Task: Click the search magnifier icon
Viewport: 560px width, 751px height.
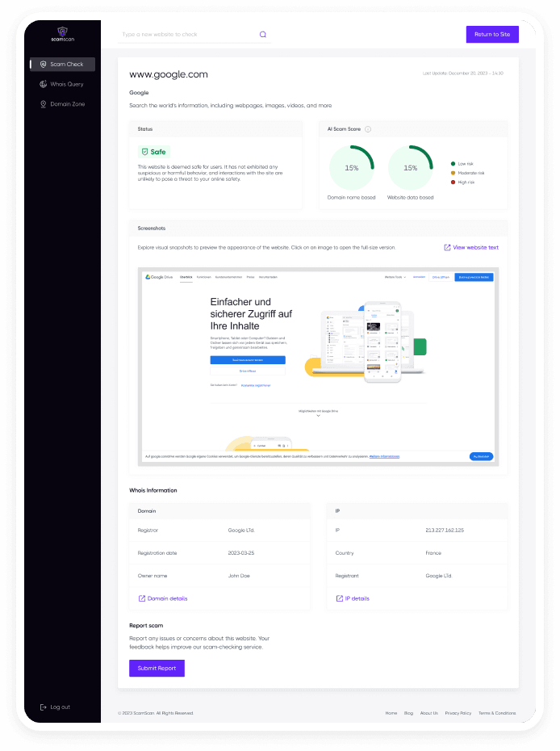Action: pos(263,35)
